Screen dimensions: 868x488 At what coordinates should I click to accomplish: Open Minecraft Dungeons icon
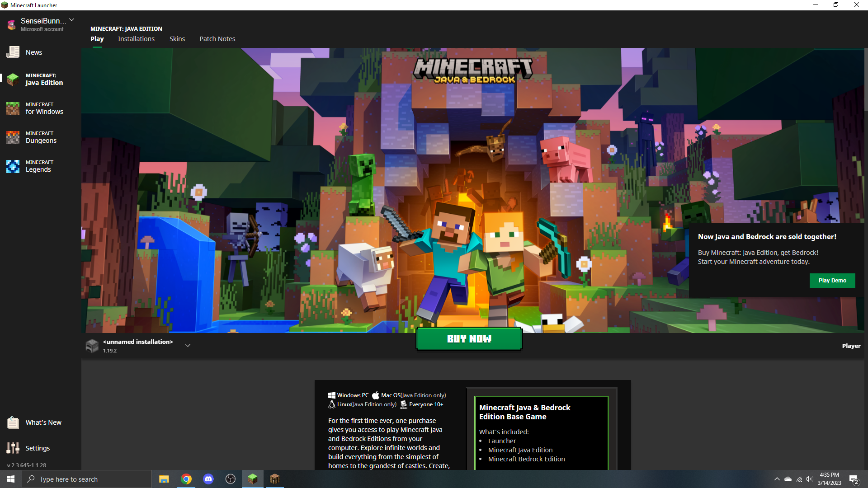13,137
